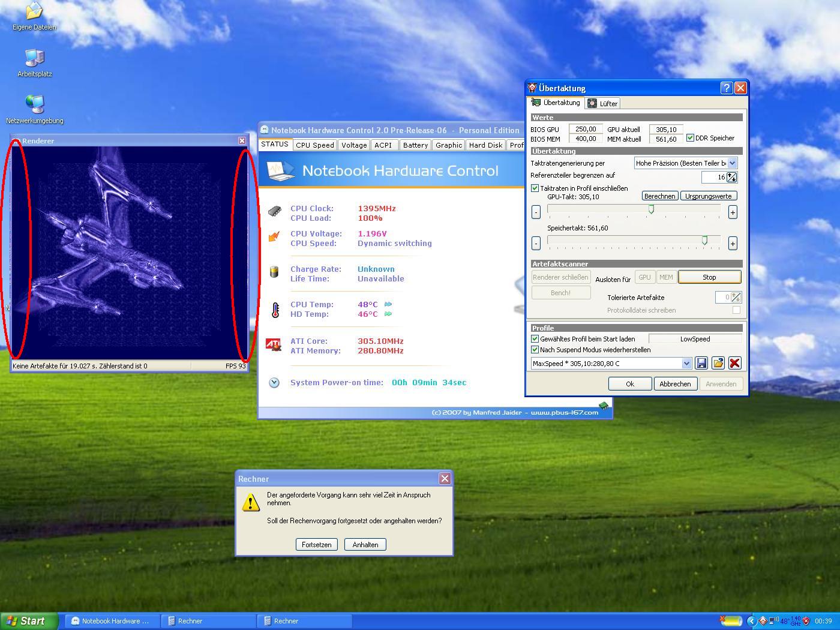The image size is (840, 630).
Task: Expand hidden tray icons with the arrow
Action: 751,621
